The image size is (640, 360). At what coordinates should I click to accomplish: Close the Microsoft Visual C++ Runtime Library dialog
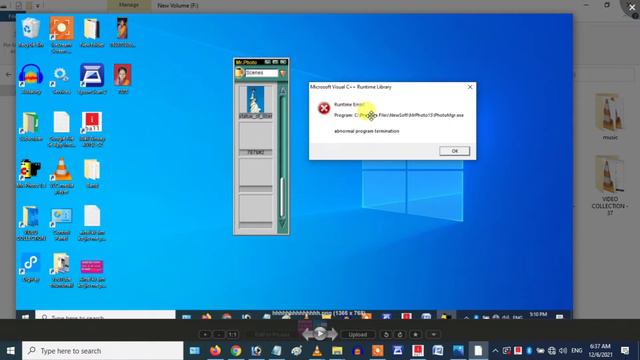(470, 87)
